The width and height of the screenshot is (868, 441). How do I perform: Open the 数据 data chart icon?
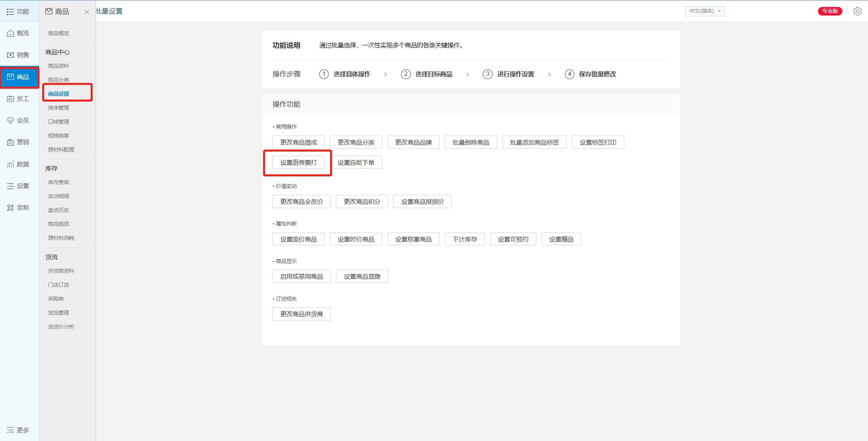click(11, 164)
